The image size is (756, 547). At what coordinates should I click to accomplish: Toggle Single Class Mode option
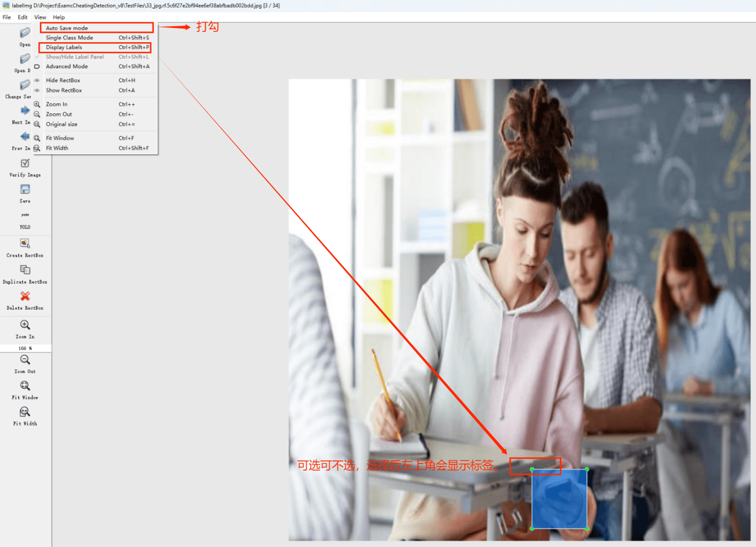[x=95, y=38]
